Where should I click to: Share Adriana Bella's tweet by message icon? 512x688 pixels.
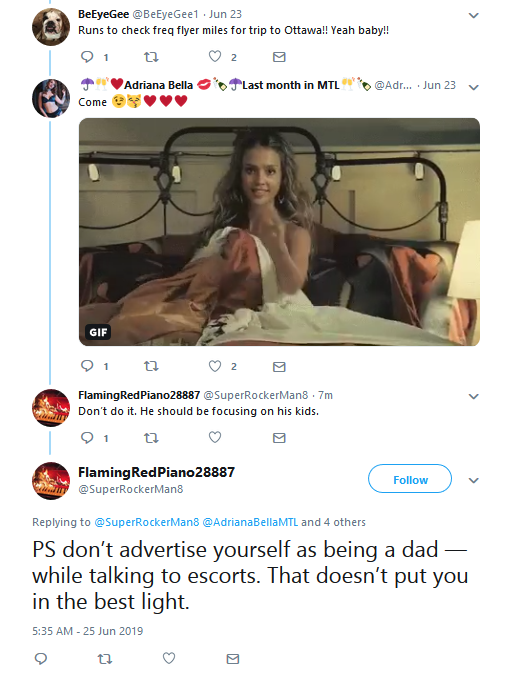point(279,367)
